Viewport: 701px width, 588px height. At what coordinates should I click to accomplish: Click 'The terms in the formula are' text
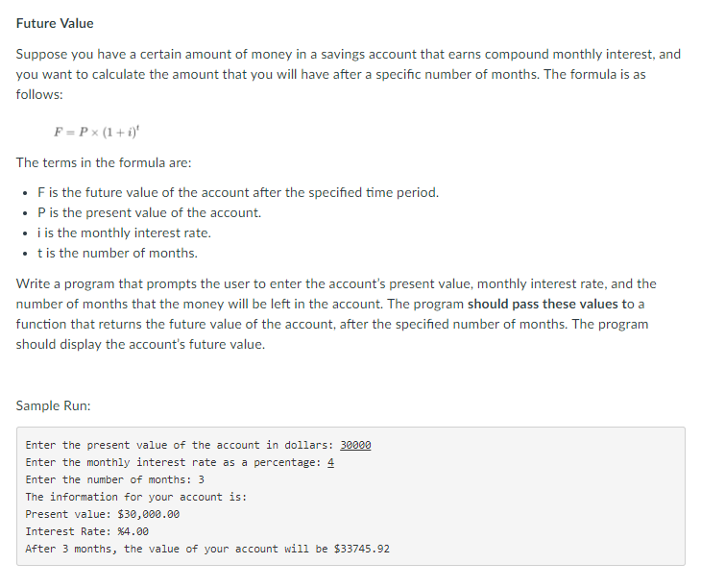click(104, 162)
